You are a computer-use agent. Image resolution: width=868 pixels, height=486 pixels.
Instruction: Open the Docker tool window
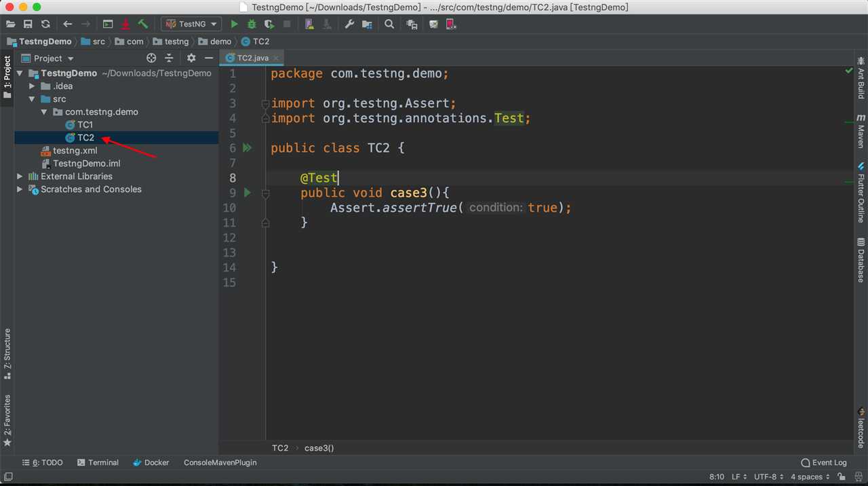151,462
